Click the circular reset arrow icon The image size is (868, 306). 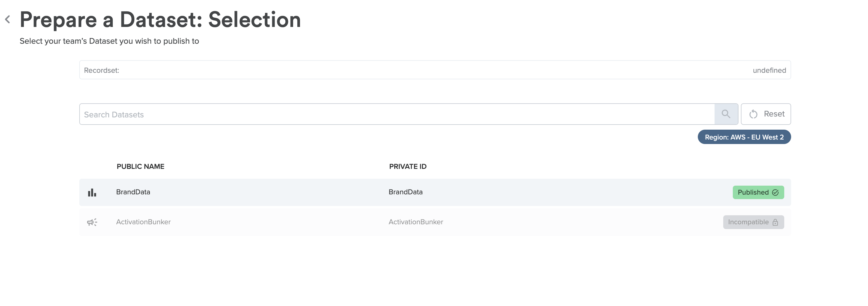coord(753,114)
